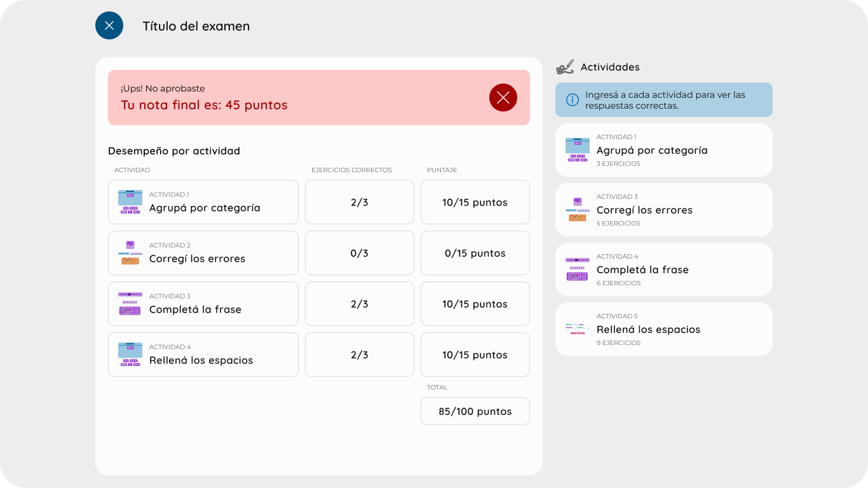Click the Rellená los espacios icon in the sidebar
Screen dimensions: 868x488
pos(578,329)
